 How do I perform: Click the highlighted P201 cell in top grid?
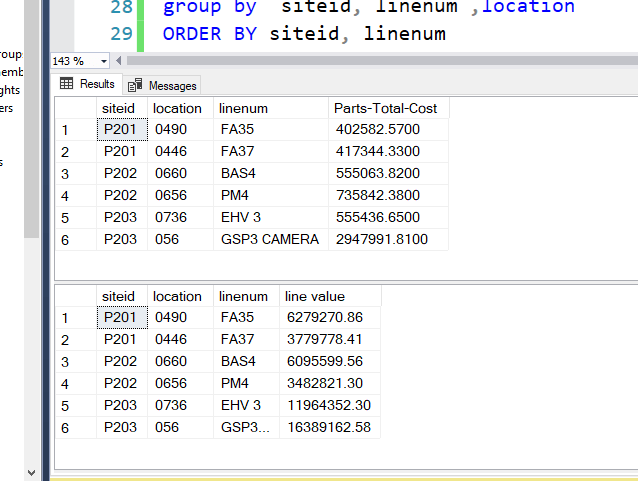pyautogui.click(x=122, y=129)
